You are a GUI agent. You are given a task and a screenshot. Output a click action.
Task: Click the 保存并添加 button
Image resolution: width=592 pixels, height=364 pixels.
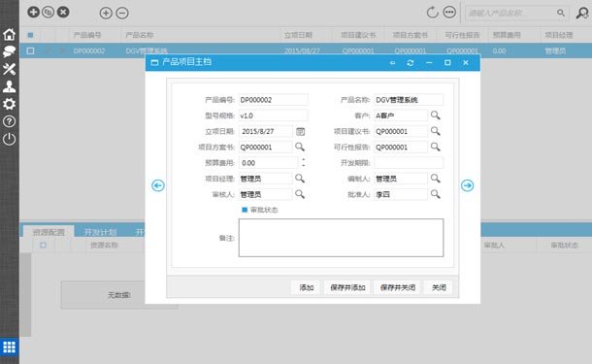tap(347, 287)
